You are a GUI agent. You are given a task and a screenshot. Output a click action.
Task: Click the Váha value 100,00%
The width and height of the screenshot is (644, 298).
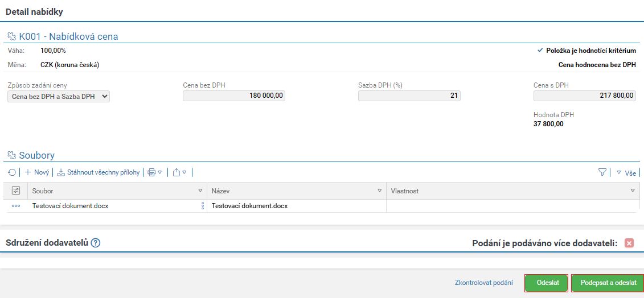click(x=53, y=51)
